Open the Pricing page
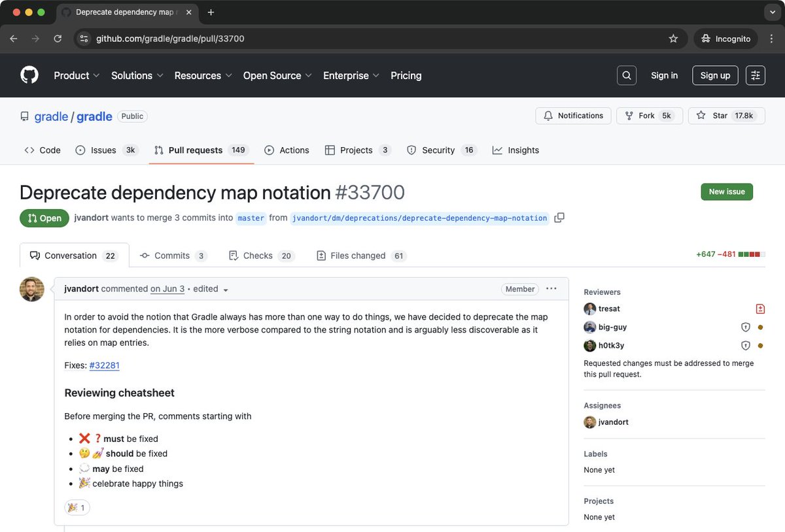 point(406,75)
